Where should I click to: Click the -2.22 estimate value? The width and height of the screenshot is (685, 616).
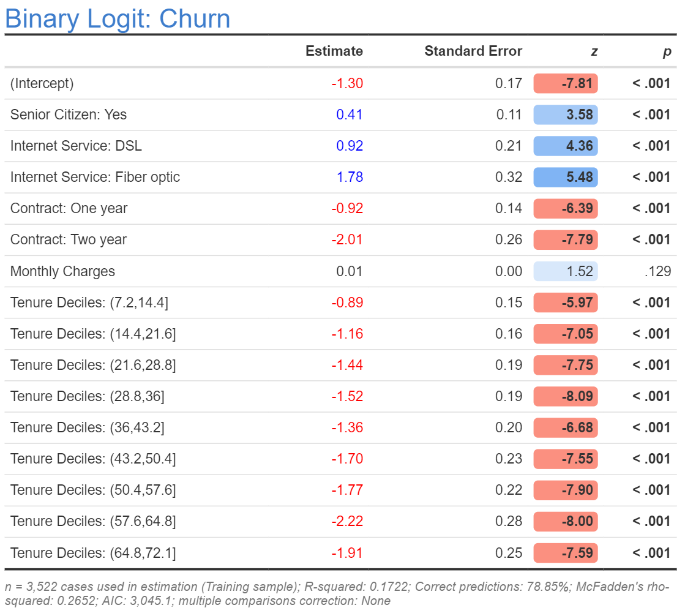pos(347,521)
